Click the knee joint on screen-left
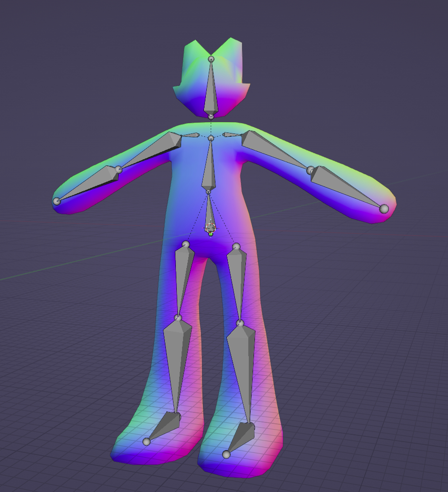Screen dimensions: 448x492 (178, 318)
